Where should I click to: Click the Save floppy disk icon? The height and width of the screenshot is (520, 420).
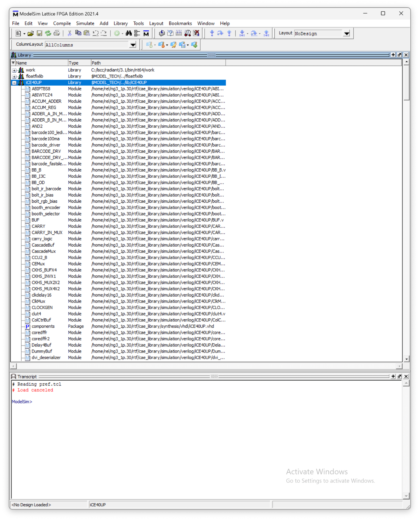[39, 33]
